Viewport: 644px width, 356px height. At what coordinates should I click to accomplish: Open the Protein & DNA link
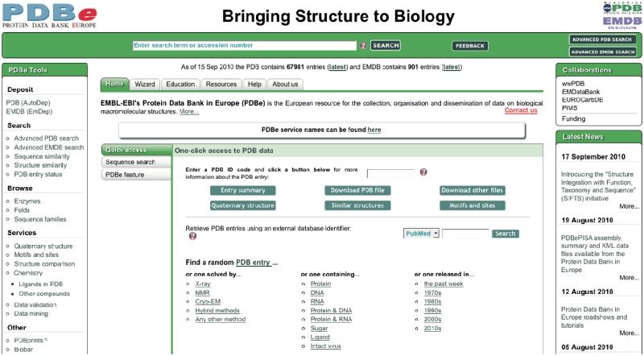(331, 310)
